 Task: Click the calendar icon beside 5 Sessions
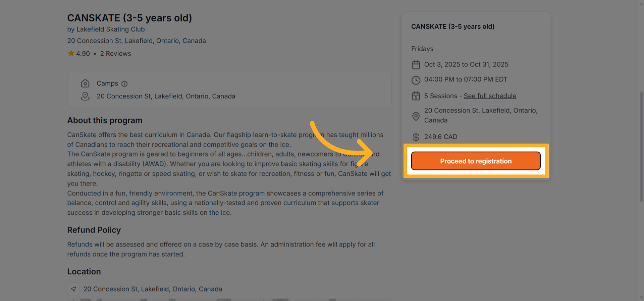point(416,96)
